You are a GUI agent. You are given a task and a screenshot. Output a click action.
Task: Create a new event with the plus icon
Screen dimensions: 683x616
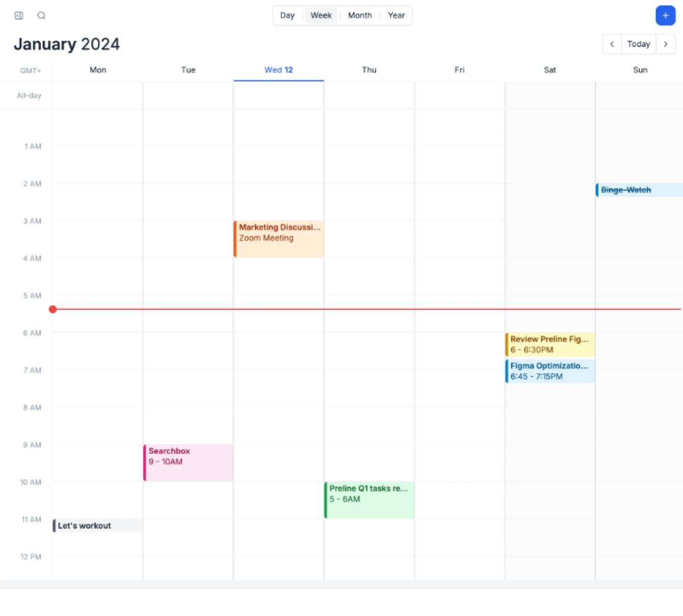click(x=665, y=15)
